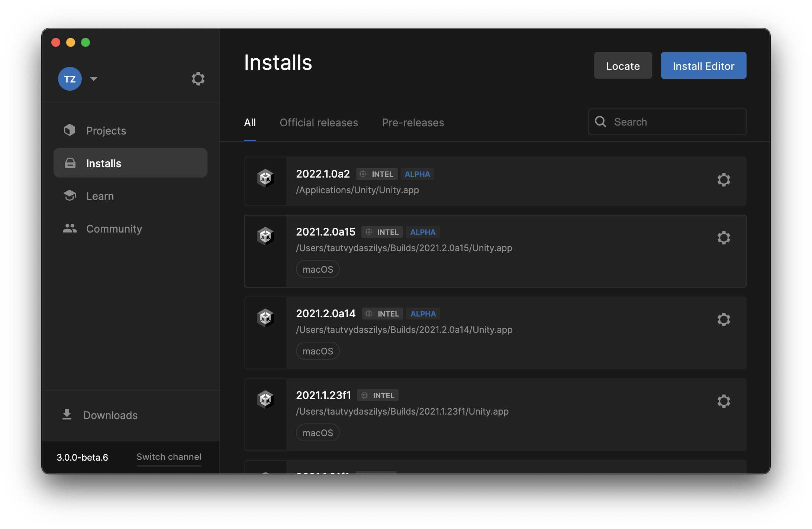The width and height of the screenshot is (812, 529).
Task: Click path ending 2021.2.0a15/Unity.app
Action: pos(404,248)
